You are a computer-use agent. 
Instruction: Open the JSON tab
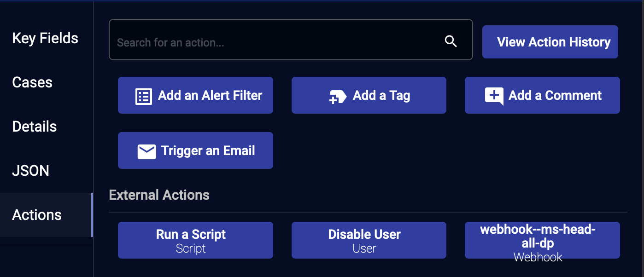[x=30, y=171]
